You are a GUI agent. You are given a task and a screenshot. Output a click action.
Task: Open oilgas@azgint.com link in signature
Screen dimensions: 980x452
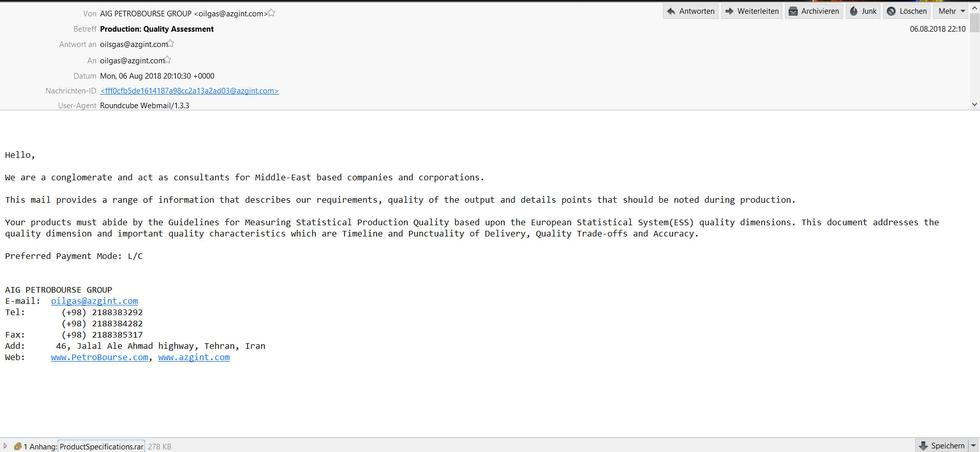point(94,301)
